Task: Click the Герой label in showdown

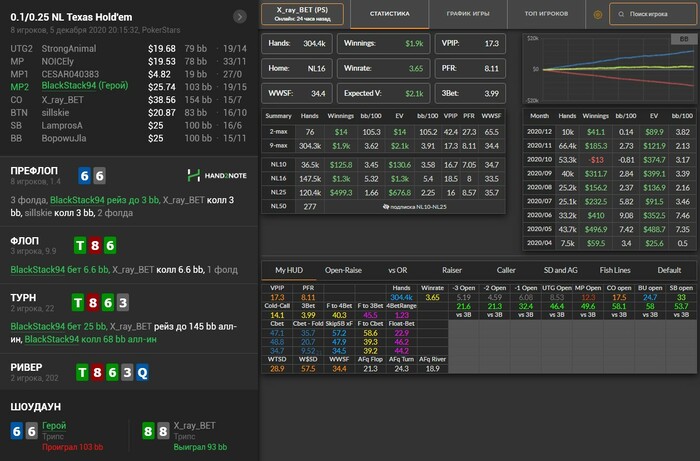Action: [54, 426]
